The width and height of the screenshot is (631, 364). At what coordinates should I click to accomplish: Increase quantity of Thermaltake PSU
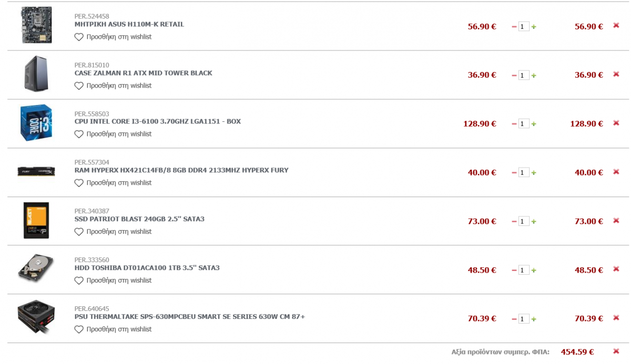[534, 319]
